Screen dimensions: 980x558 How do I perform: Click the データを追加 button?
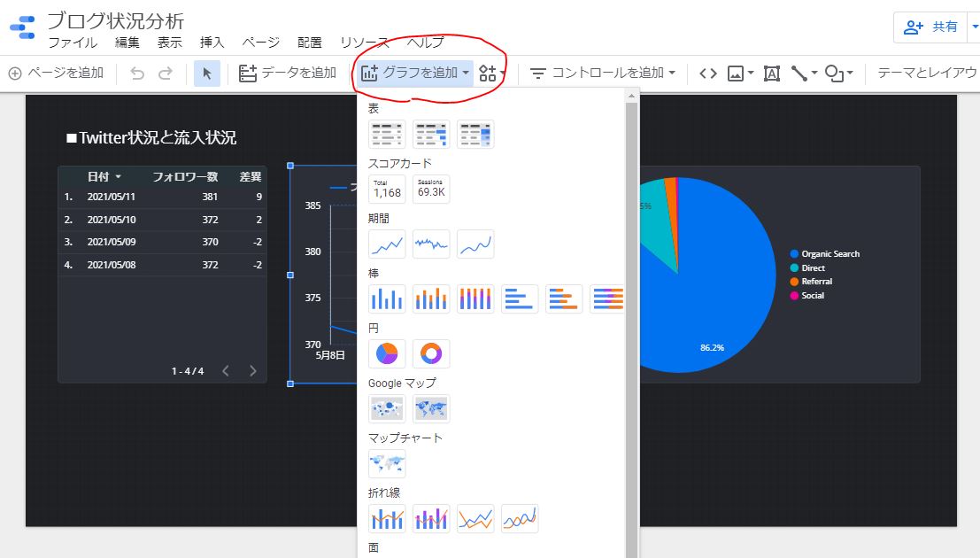[288, 74]
